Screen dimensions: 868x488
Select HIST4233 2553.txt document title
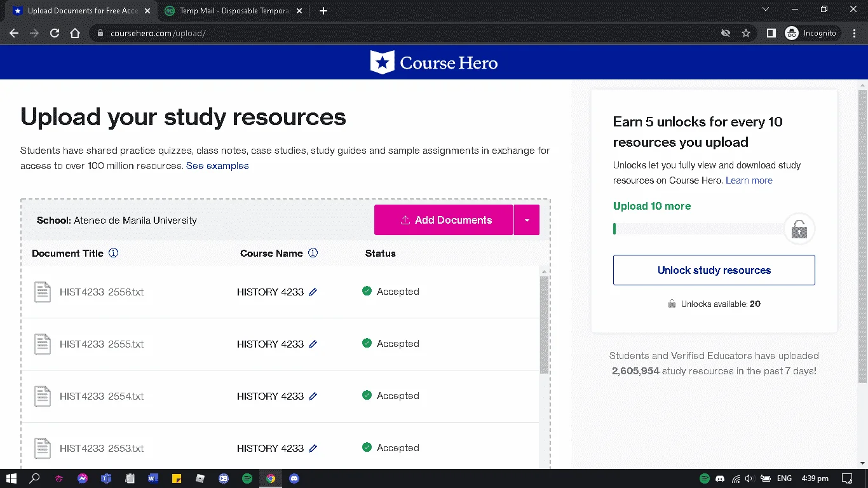click(x=102, y=449)
